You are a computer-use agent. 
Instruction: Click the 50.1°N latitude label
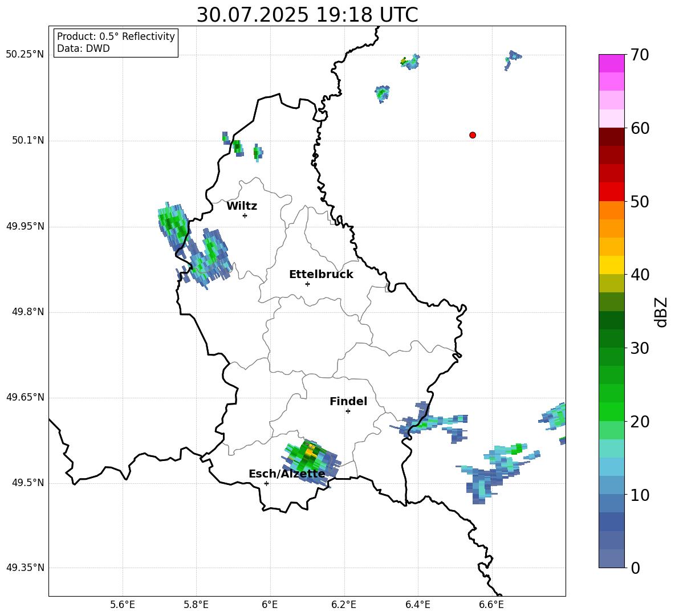point(28,140)
